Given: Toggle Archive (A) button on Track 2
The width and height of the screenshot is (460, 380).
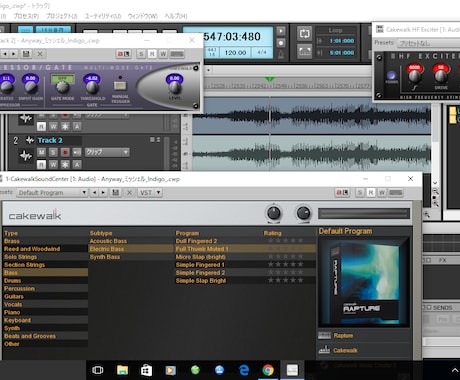Looking at the screenshot, I should tap(77, 164).
